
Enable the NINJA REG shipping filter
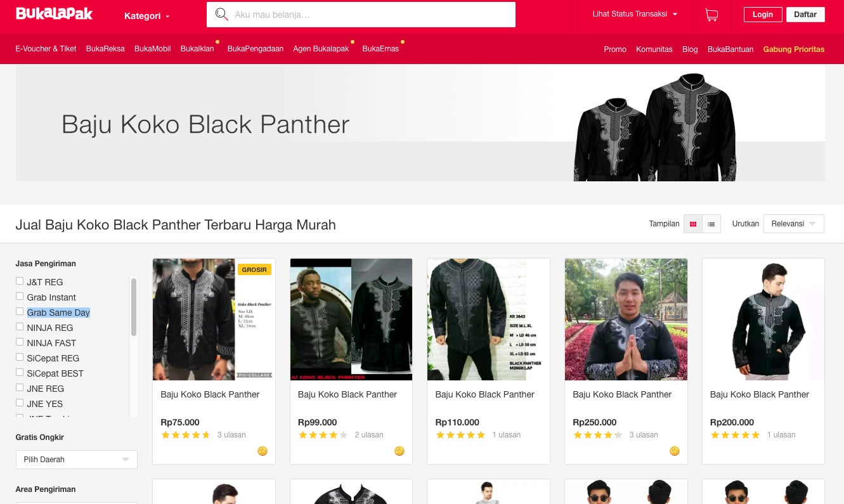20,327
